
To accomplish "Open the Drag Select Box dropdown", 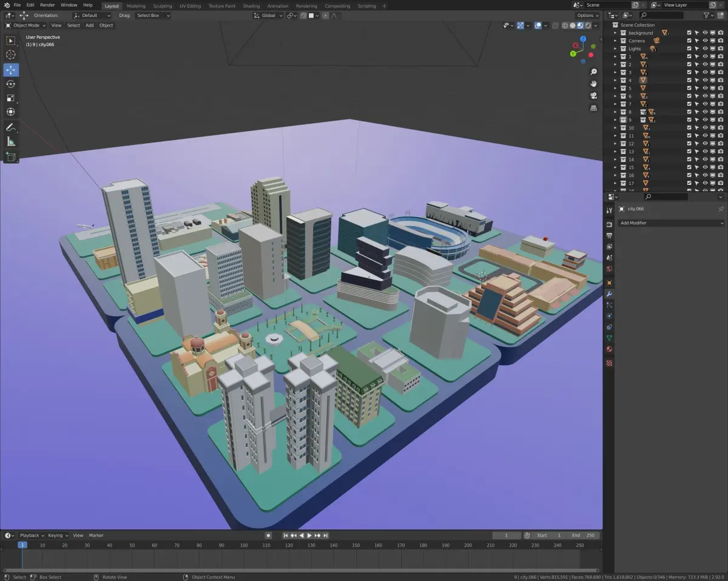I will click(x=152, y=15).
